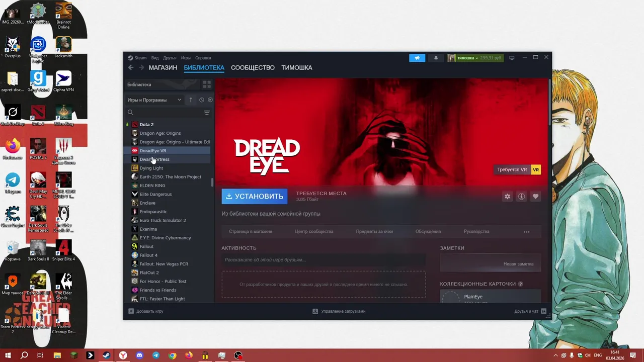The width and height of the screenshot is (644, 362).
Task: Click the game list scrollbar thumb
Action: tap(212, 183)
